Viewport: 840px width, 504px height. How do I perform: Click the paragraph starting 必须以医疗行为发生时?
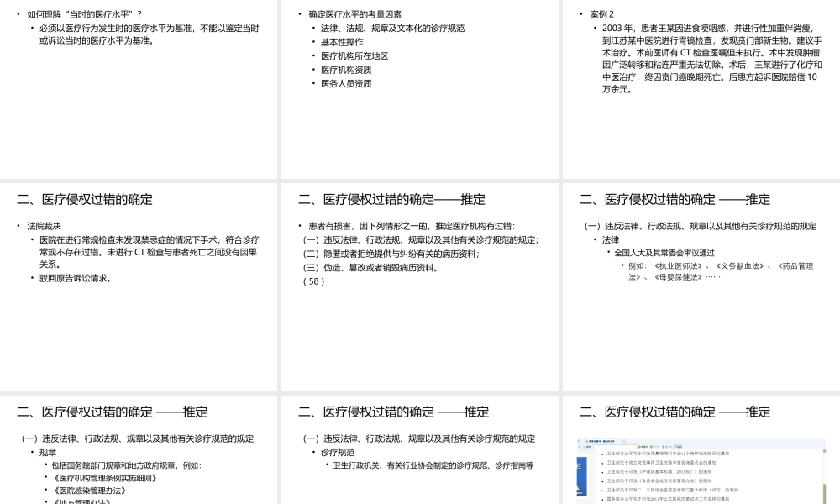149,34
